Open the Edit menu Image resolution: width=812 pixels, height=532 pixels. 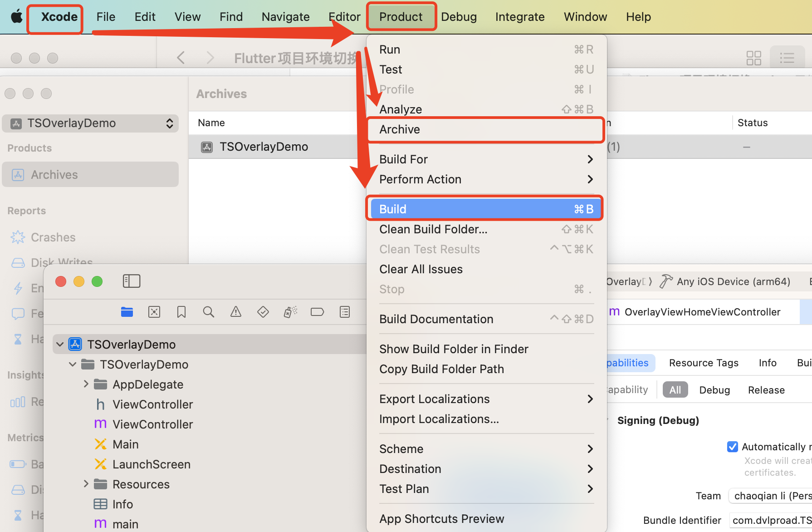pyautogui.click(x=145, y=17)
